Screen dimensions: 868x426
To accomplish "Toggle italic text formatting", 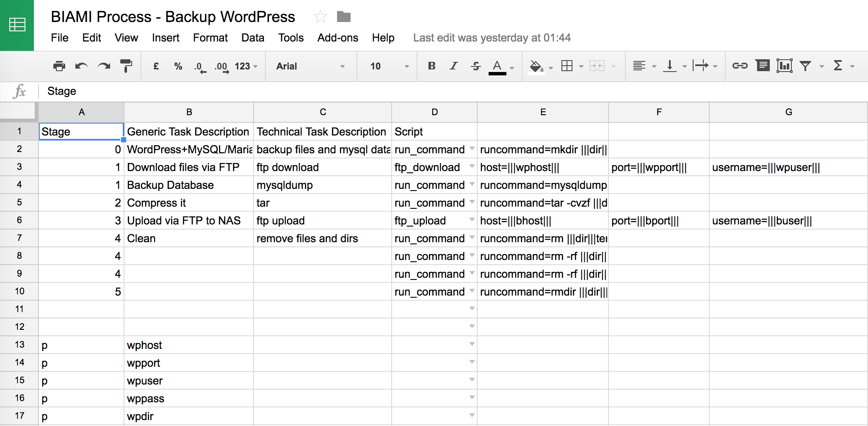I will [x=453, y=66].
